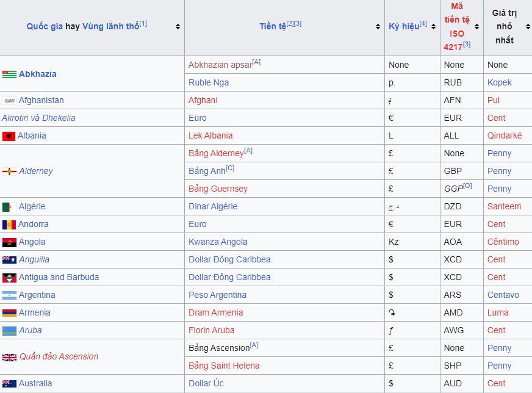Open the Akrotiri và Dhekelia link

tap(38, 118)
